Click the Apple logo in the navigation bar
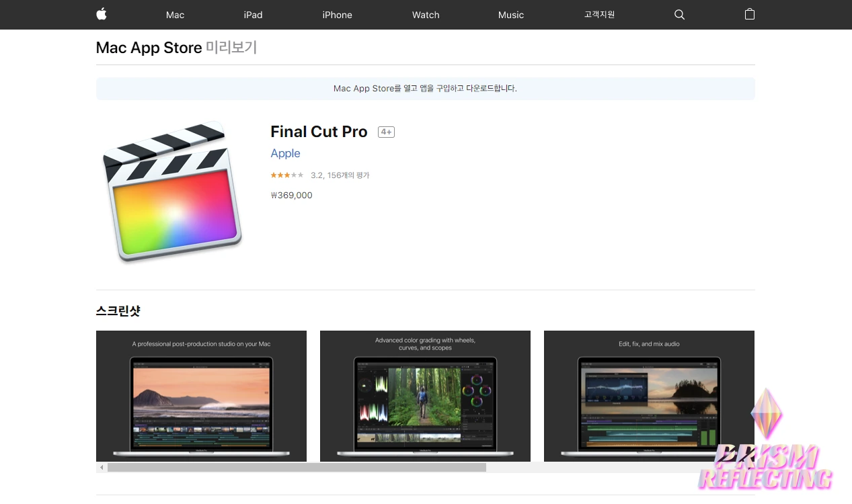This screenshot has width=852, height=504. [x=102, y=14]
